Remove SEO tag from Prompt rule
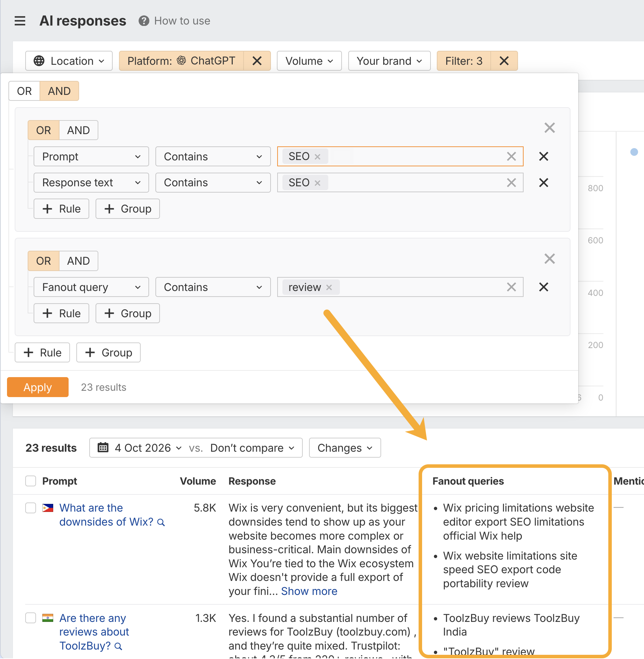644x659 pixels. point(317,157)
